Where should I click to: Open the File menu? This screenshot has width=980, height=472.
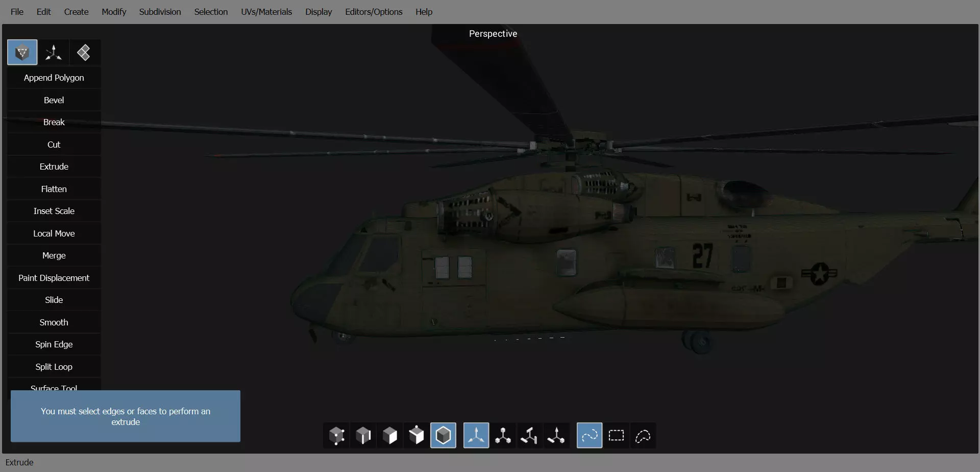(17, 12)
